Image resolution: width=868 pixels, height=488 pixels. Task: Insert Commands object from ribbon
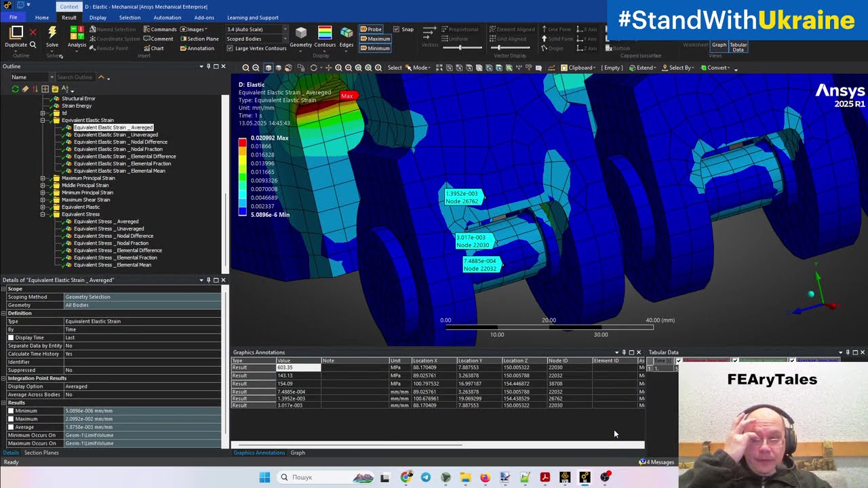pos(160,29)
